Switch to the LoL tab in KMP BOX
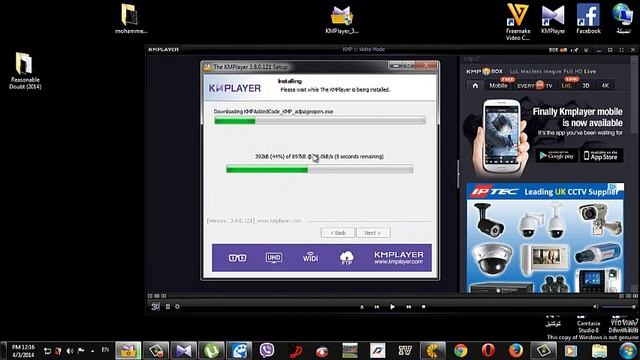Image resolution: width=640 pixels, height=360 pixels. point(567,86)
